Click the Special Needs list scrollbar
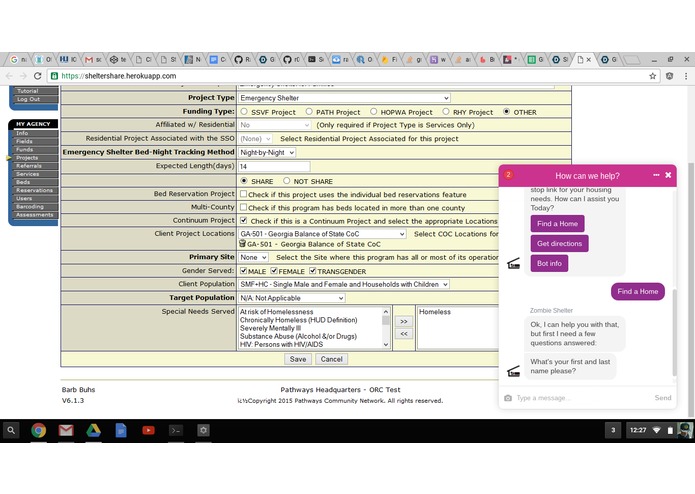Image resolution: width=695 pixels, height=494 pixels. tap(386, 328)
